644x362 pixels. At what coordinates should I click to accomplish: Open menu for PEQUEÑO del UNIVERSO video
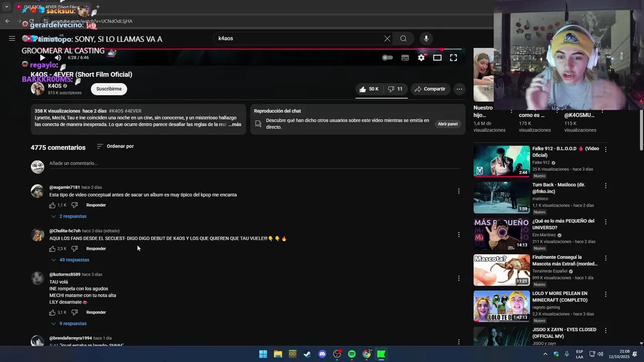(606, 222)
